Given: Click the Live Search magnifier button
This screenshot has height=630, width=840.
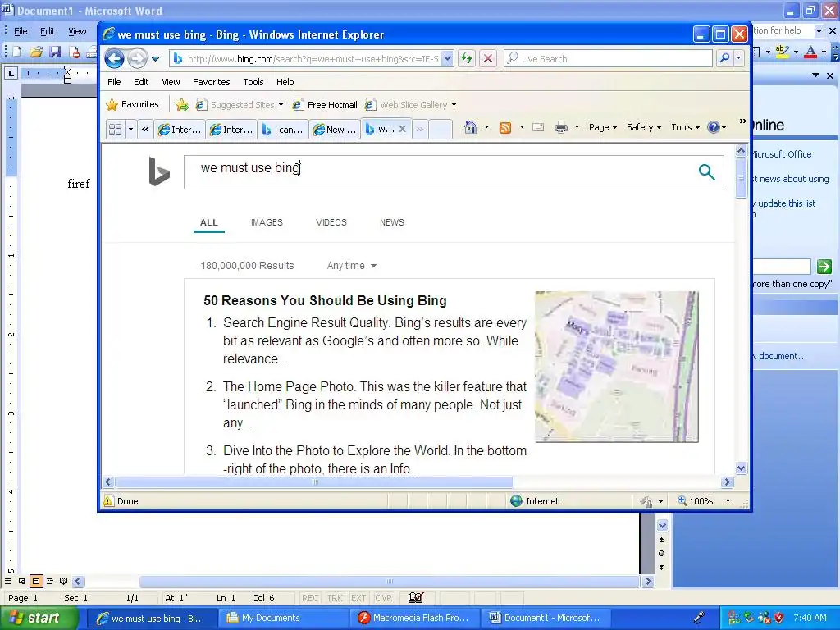Looking at the screenshot, I should pos(724,58).
